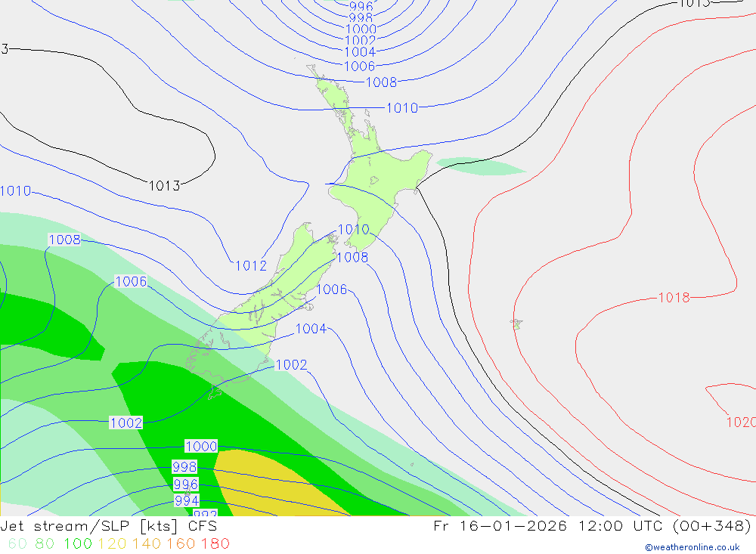Click the 60 kts legend value
The height and width of the screenshot is (554, 756).
click(17, 544)
